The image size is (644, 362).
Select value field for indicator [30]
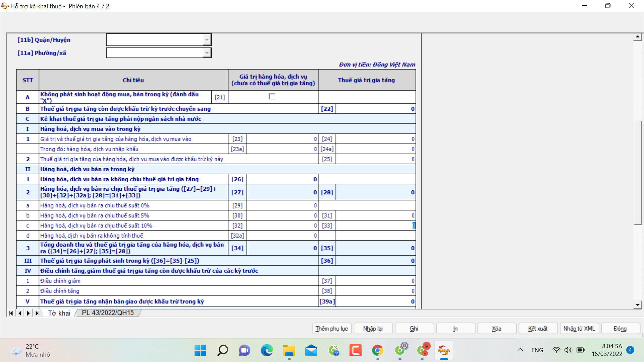(x=282, y=215)
